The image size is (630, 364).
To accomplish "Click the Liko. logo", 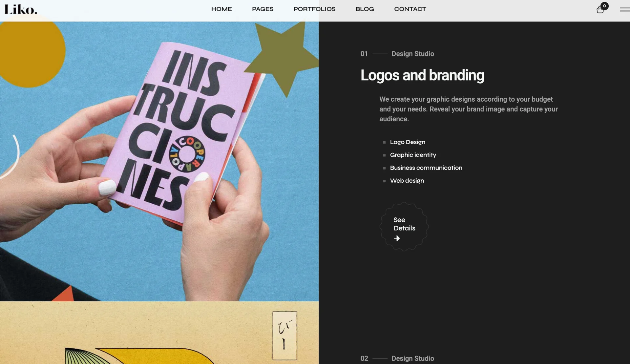I will (21, 10).
